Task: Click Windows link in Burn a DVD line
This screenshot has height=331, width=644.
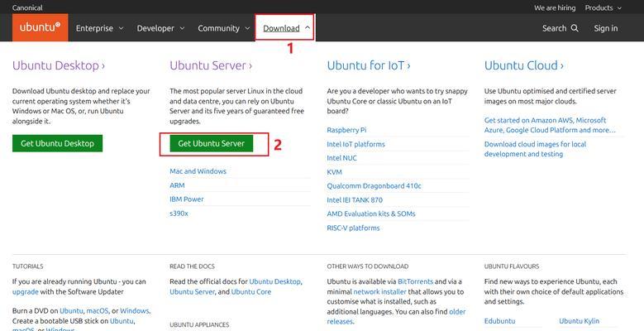Action: click(x=134, y=310)
